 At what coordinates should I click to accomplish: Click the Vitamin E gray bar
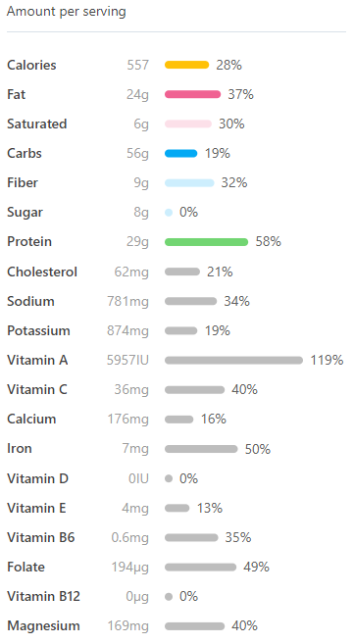[177, 508]
